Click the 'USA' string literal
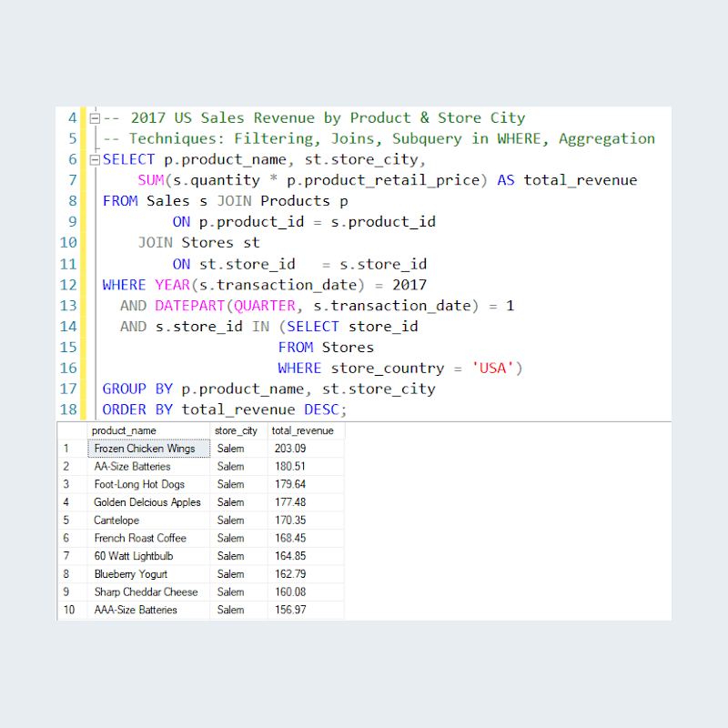728x728 pixels. pos(493,369)
